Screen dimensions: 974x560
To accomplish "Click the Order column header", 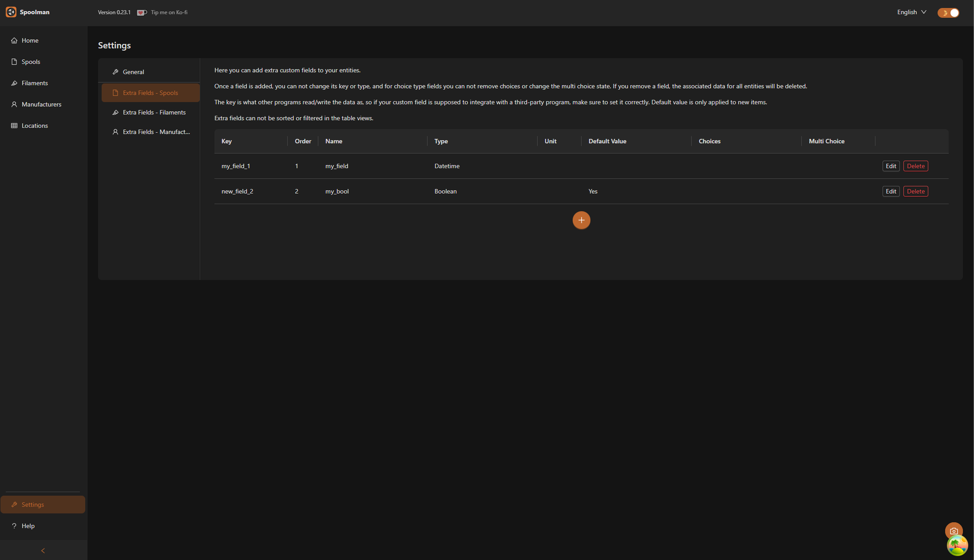I will (303, 142).
